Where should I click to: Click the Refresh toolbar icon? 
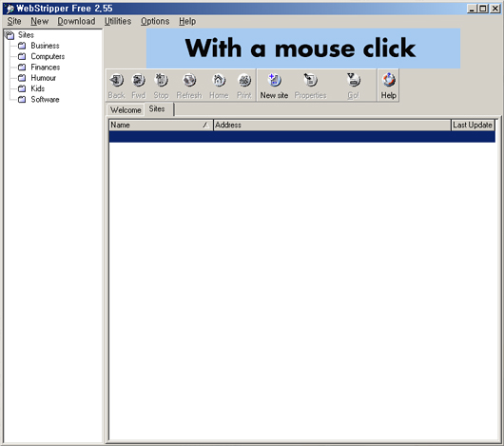(x=189, y=86)
